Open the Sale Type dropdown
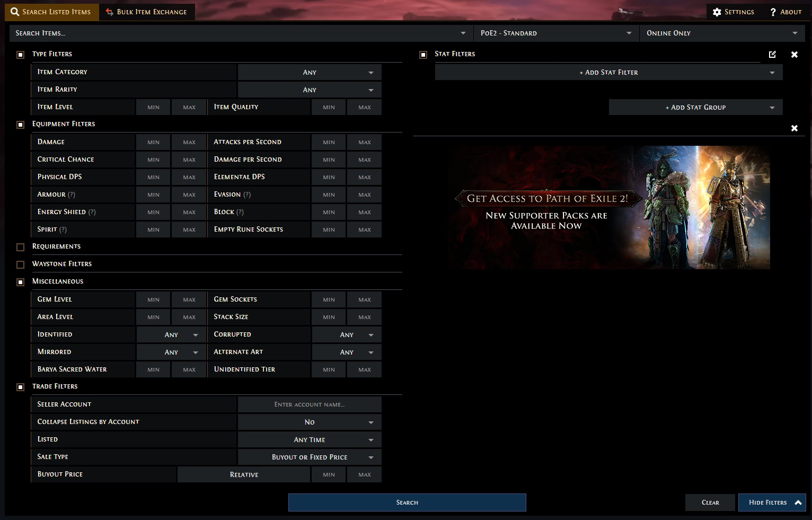 (310, 457)
